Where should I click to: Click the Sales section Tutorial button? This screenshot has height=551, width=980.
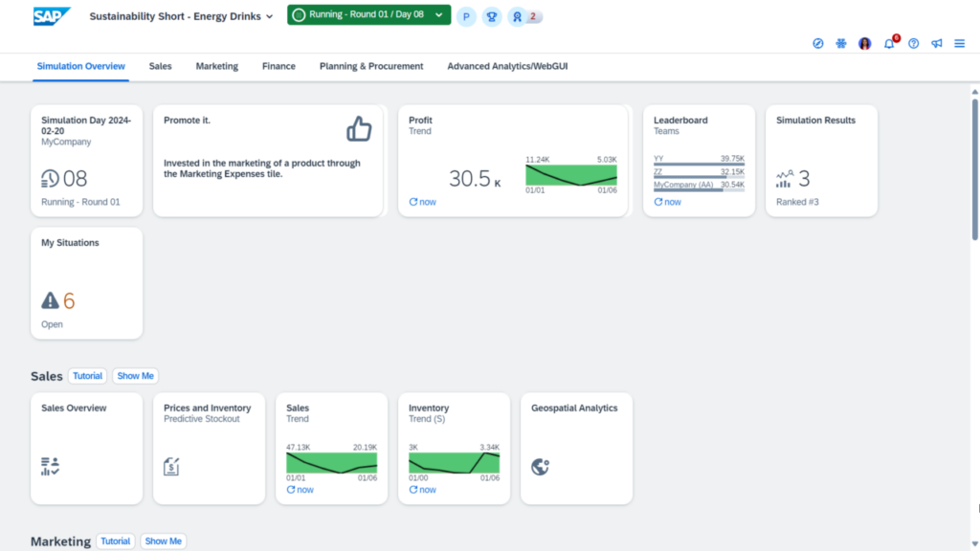tap(87, 376)
